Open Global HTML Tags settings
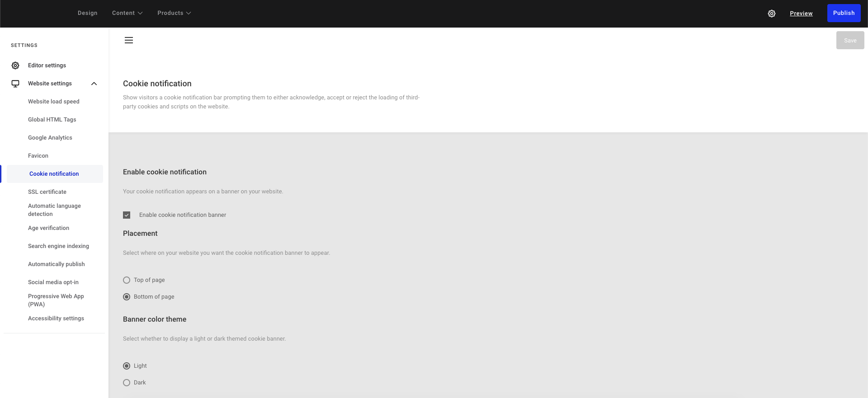 [52, 120]
